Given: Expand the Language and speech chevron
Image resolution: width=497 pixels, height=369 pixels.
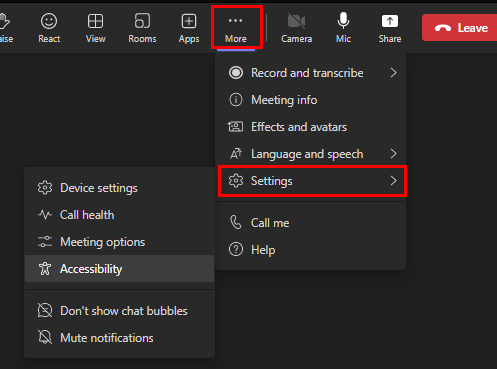Looking at the screenshot, I should tap(394, 154).
